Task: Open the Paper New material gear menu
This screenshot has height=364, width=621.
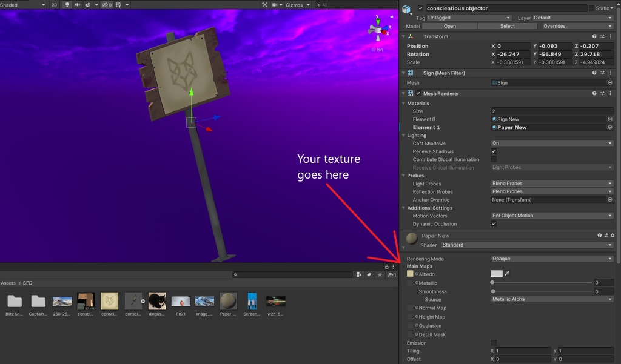Action: pyautogui.click(x=613, y=236)
